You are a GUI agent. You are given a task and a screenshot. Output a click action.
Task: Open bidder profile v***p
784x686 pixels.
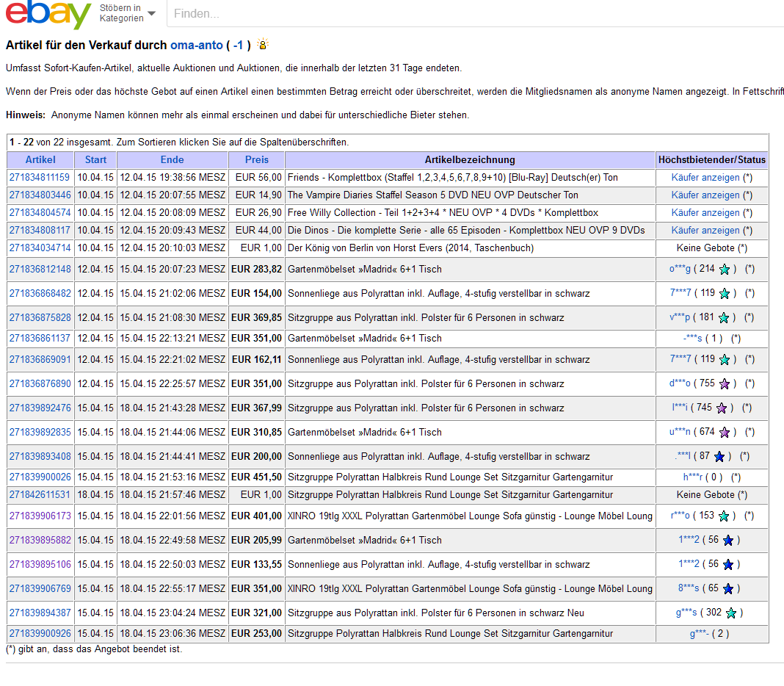click(678, 318)
